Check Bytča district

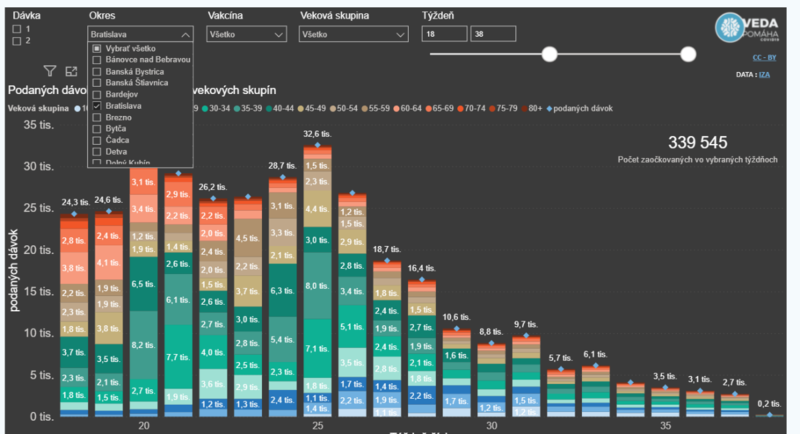pos(97,129)
